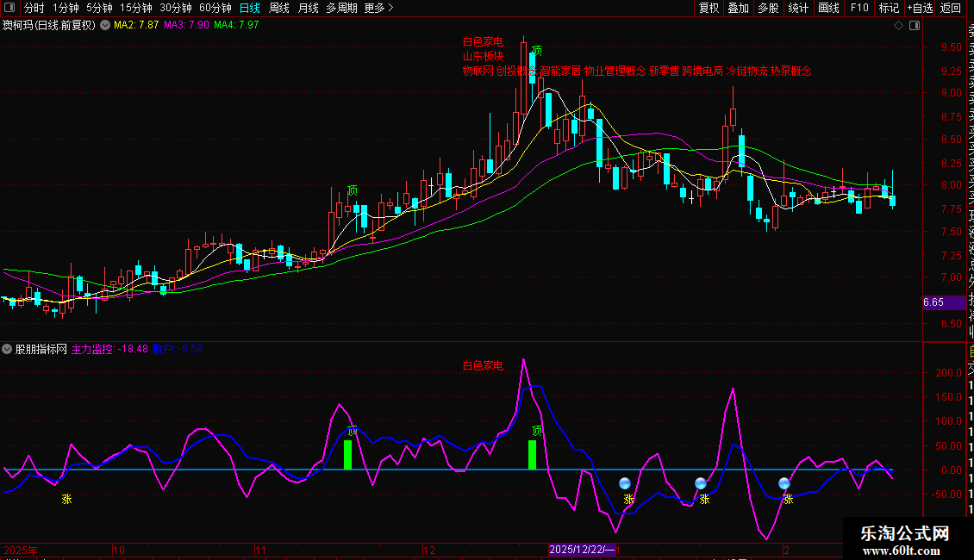Click the 散户 indicator value label

177,349
